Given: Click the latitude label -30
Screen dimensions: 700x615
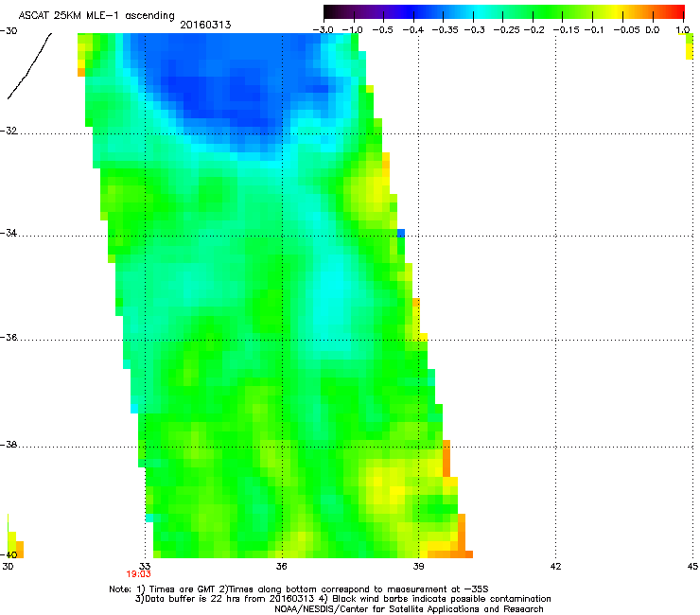Looking at the screenshot, I should point(9,31).
